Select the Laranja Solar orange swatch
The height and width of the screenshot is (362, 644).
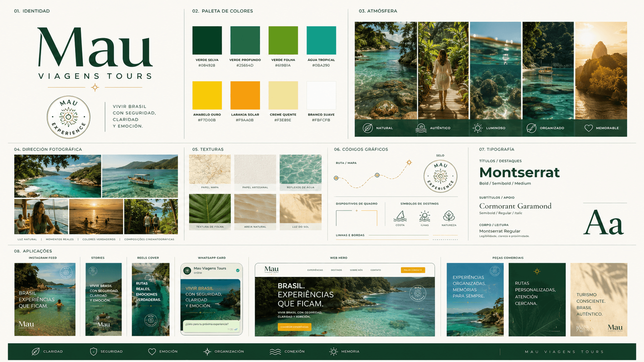click(245, 95)
